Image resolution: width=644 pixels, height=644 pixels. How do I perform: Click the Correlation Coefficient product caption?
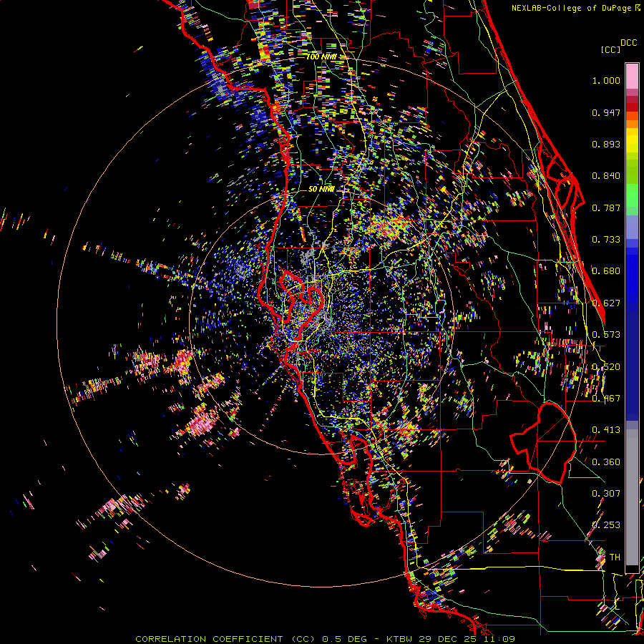[x=325, y=639]
